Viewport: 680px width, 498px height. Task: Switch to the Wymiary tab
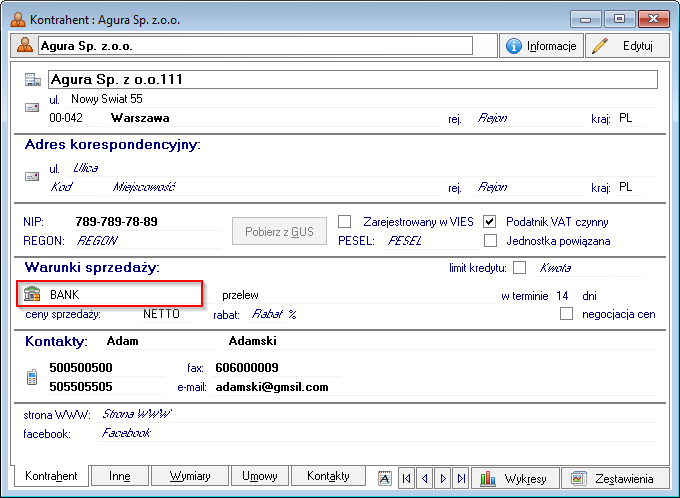[x=190, y=477]
